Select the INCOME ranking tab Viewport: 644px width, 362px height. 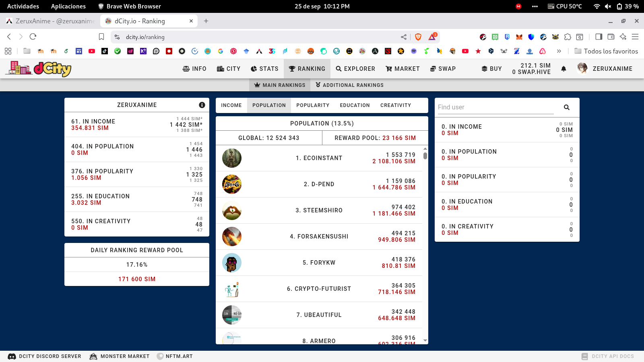(x=231, y=105)
